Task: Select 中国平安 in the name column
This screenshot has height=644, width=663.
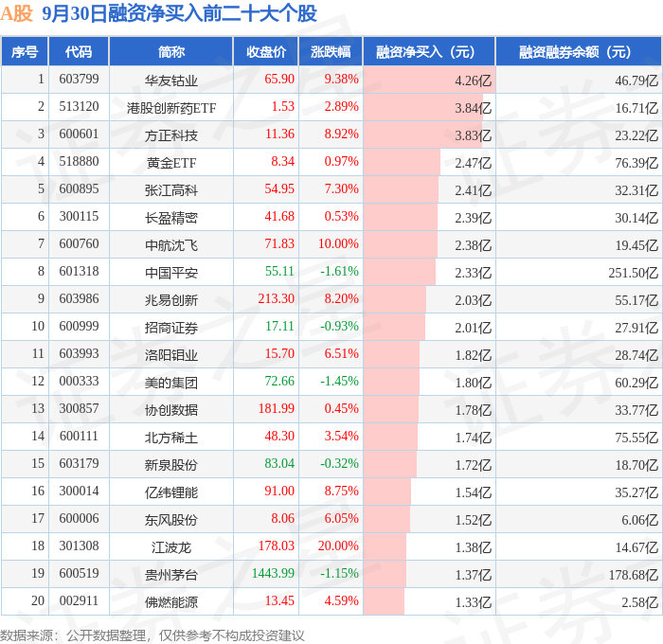Action: (171, 273)
